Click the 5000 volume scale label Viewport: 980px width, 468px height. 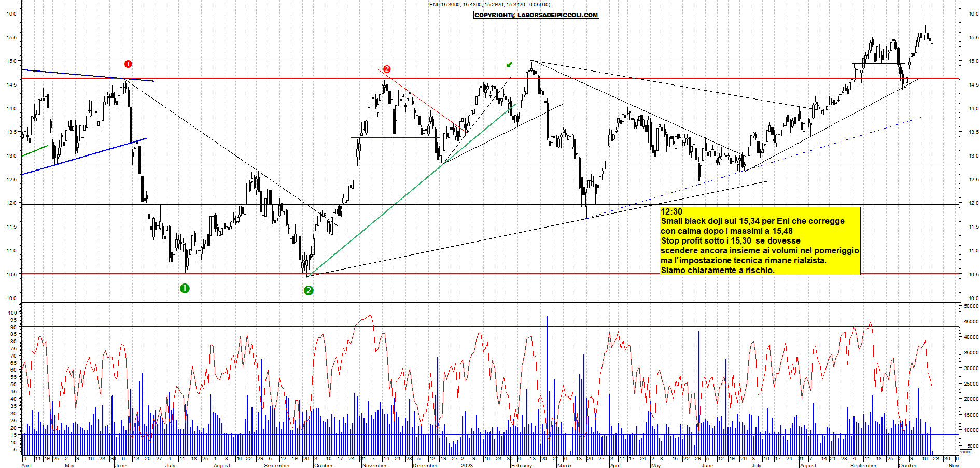coord(973,446)
